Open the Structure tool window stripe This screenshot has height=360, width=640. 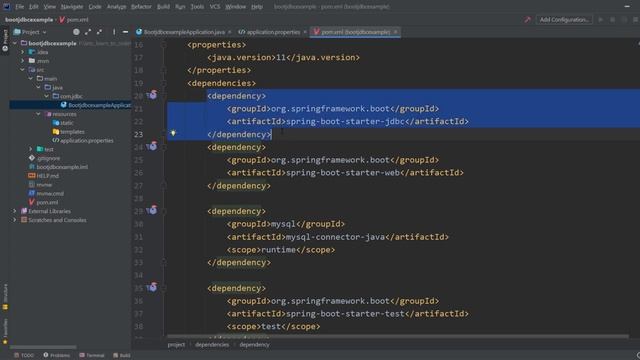[x=5, y=297]
